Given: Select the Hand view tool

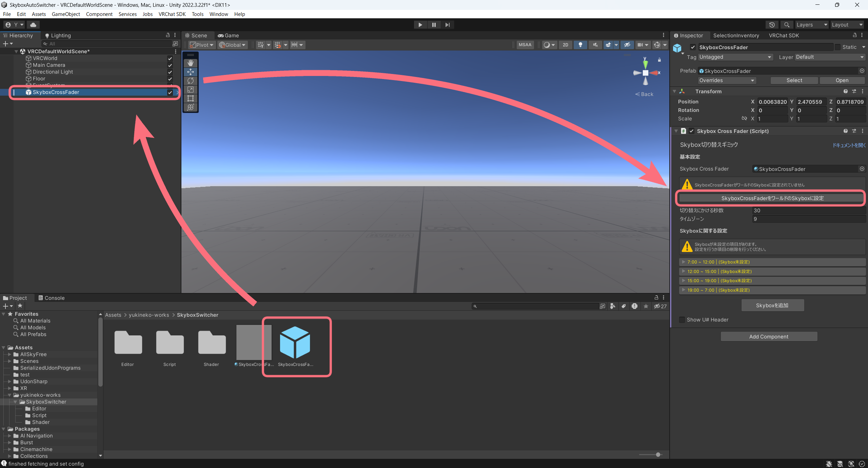Looking at the screenshot, I should [191, 63].
